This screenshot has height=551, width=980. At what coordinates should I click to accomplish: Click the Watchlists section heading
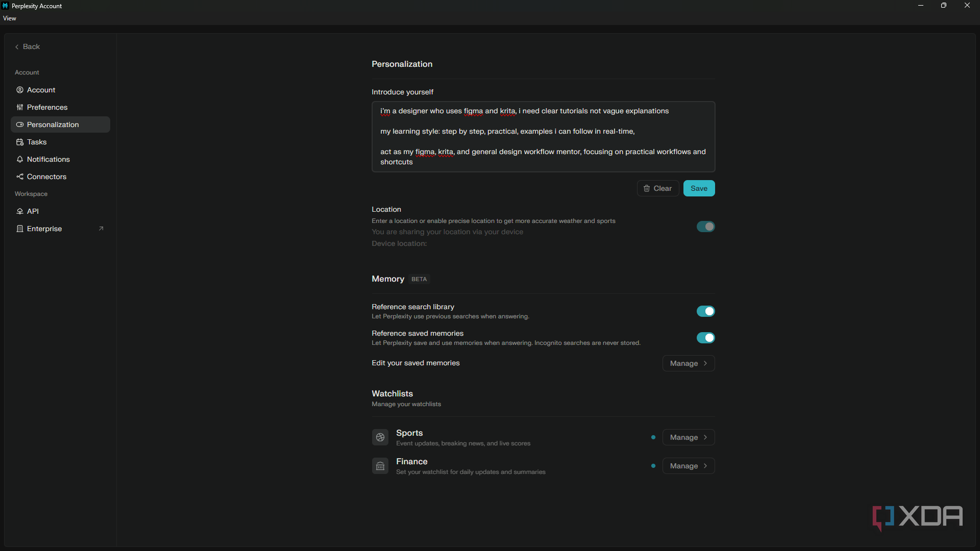tap(392, 393)
